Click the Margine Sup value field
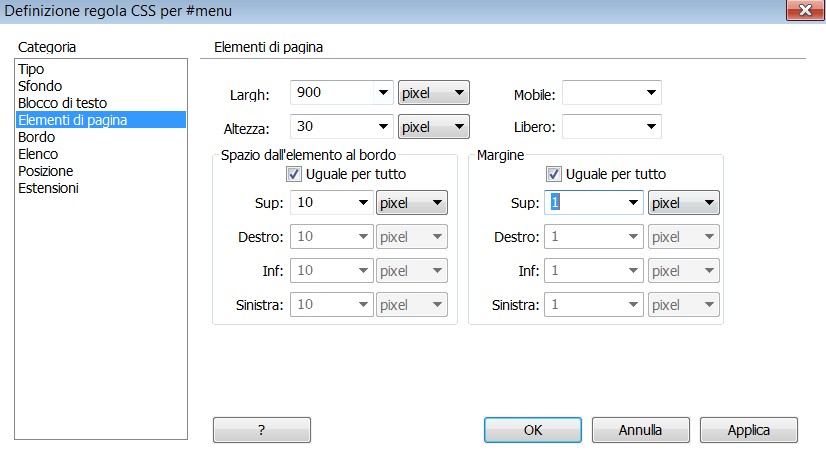826x451 pixels. coord(585,203)
